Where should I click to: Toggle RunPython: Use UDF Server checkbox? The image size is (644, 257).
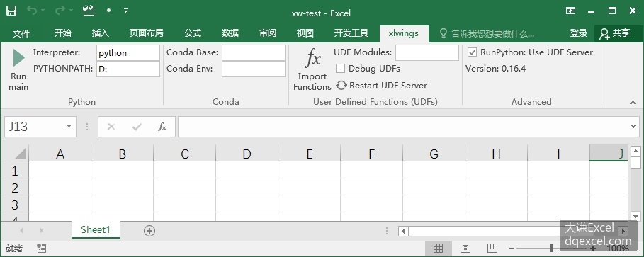473,52
